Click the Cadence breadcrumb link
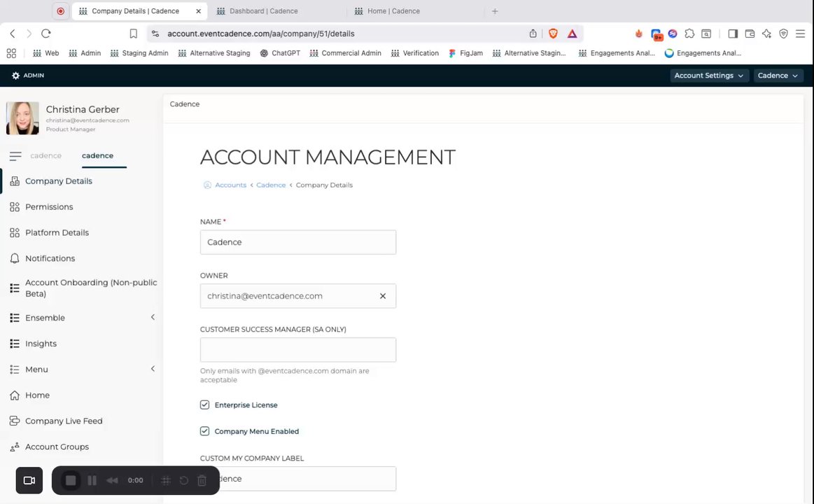Image resolution: width=814 pixels, height=504 pixels. [271, 185]
